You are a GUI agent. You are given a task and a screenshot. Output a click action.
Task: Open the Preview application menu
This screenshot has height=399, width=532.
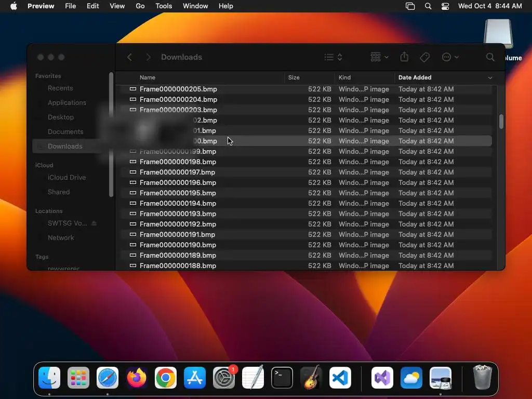point(41,6)
